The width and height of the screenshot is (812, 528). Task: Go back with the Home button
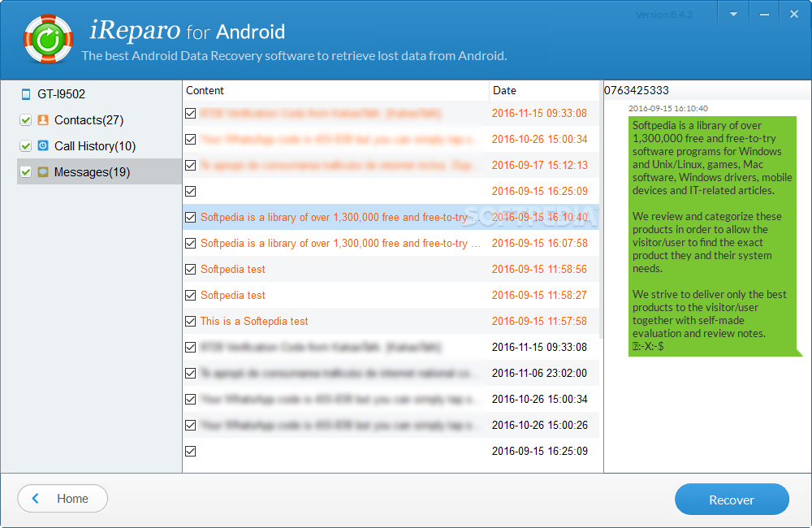pos(63,499)
